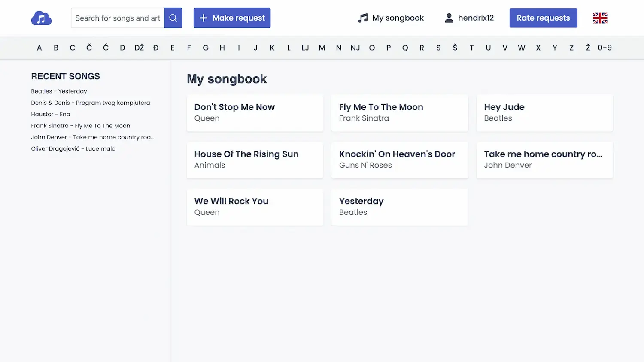Click the plus icon in Make request
644x362 pixels.
pyautogui.click(x=204, y=18)
